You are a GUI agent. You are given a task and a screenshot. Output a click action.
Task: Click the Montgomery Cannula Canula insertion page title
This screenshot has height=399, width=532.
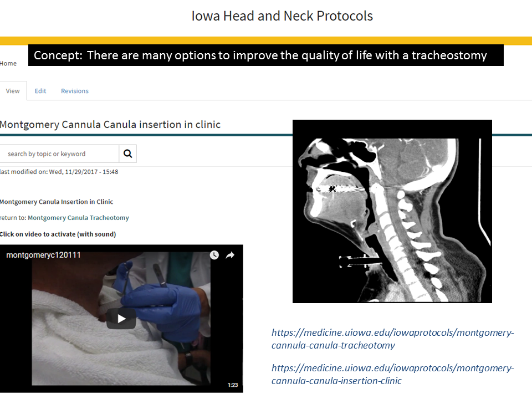pos(110,125)
